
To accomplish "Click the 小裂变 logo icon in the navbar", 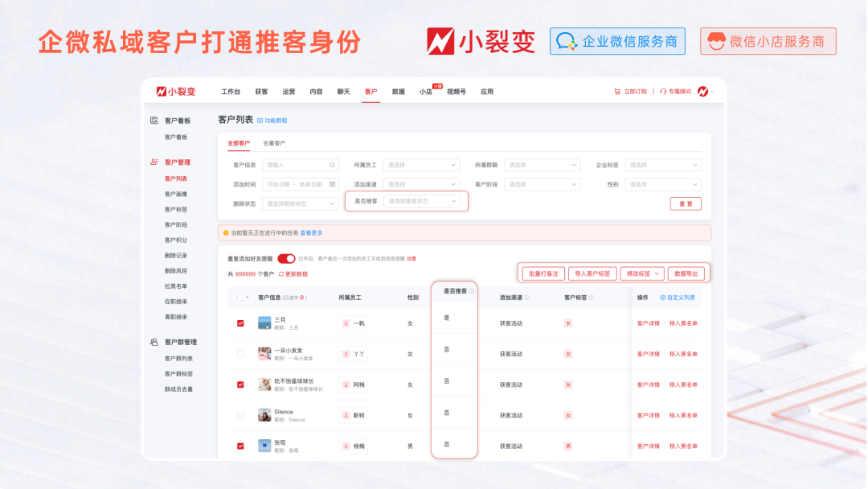I will coord(160,91).
